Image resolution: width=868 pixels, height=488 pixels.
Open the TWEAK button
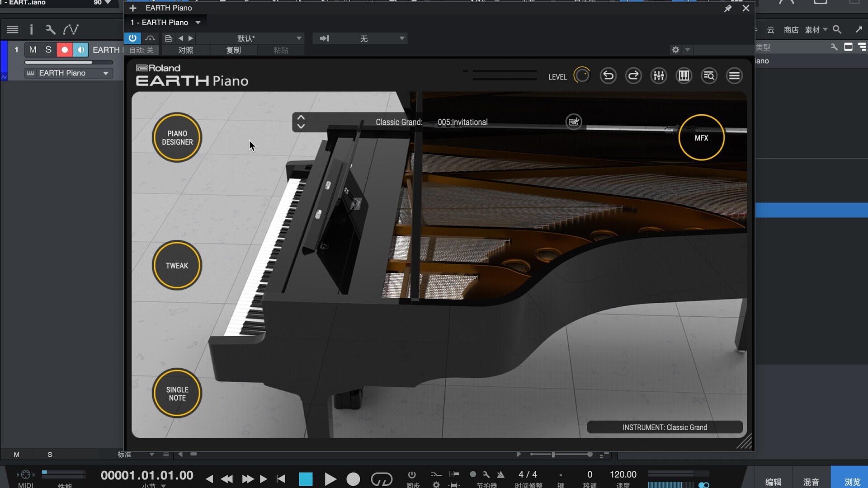177,265
